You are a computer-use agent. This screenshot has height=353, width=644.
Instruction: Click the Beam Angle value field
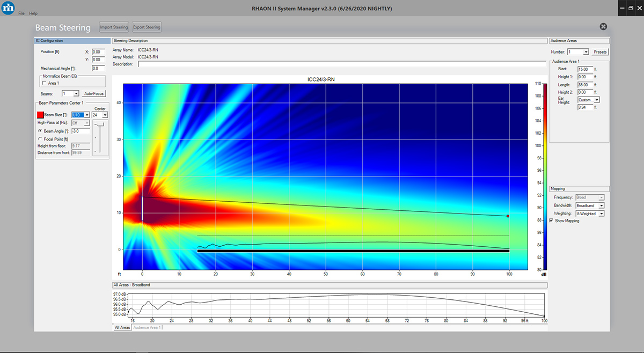[80, 131]
